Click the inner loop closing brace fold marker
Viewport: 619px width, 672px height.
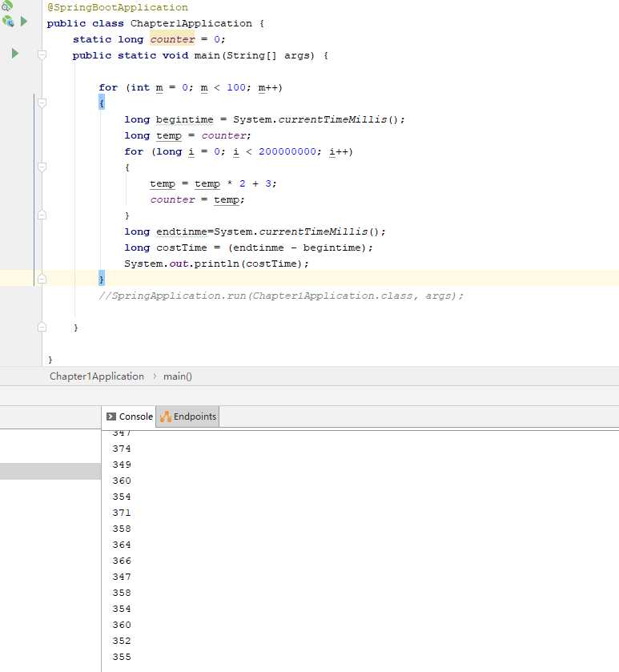tap(42, 215)
